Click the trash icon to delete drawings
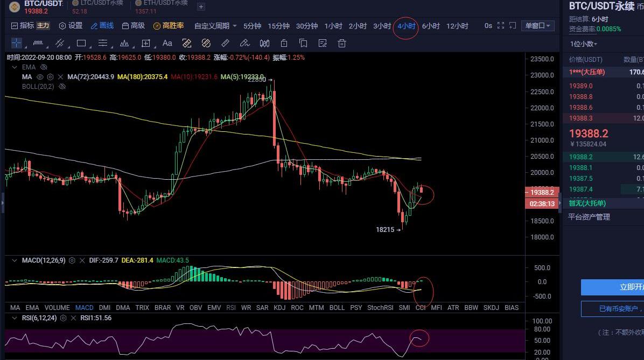This screenshot has height=360, width=644. coord(341,43)
